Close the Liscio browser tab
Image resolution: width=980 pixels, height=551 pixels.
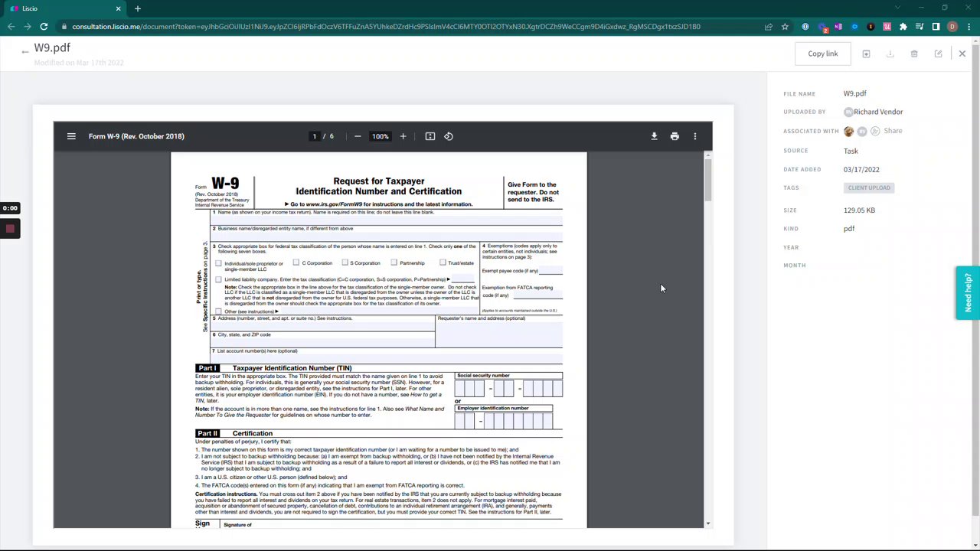(118, 8)
